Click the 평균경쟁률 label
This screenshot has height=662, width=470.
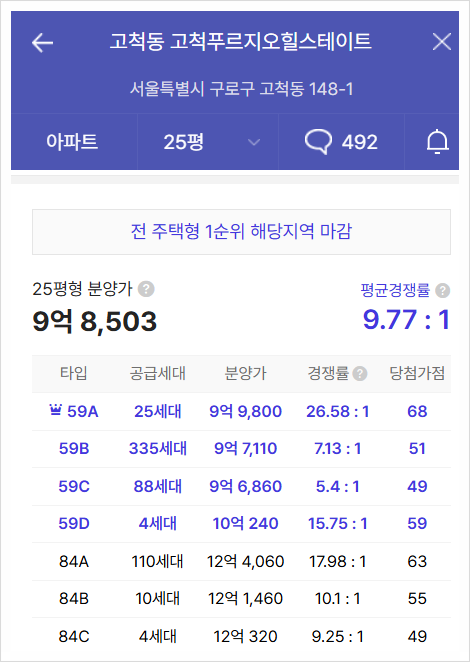[395, 290]
